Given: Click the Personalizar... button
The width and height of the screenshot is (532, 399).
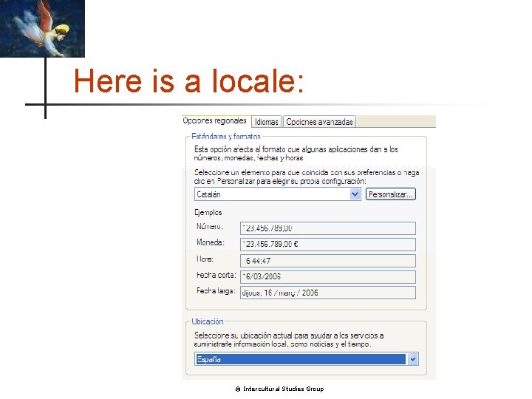Looking at the screenshot, I should click(391, 194).
